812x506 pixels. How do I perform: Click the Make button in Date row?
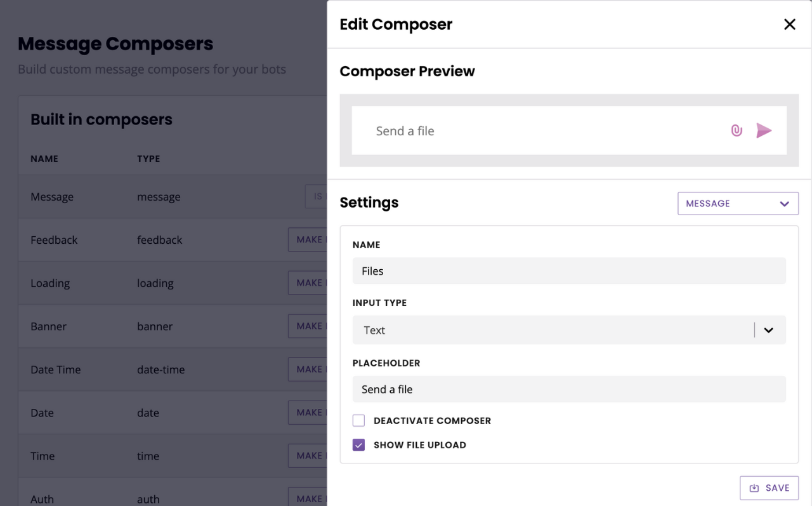pyautogui.click(x=308, y=413)
